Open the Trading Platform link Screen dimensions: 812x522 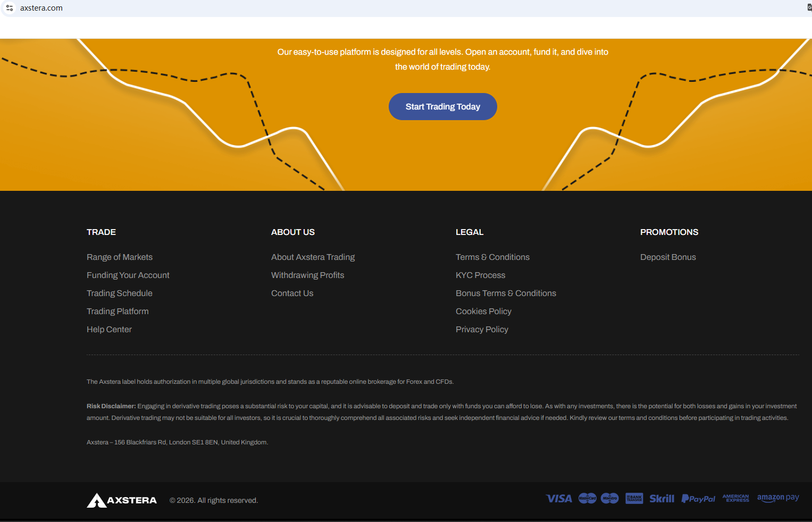pyautogui.click(x=118, y=311)
